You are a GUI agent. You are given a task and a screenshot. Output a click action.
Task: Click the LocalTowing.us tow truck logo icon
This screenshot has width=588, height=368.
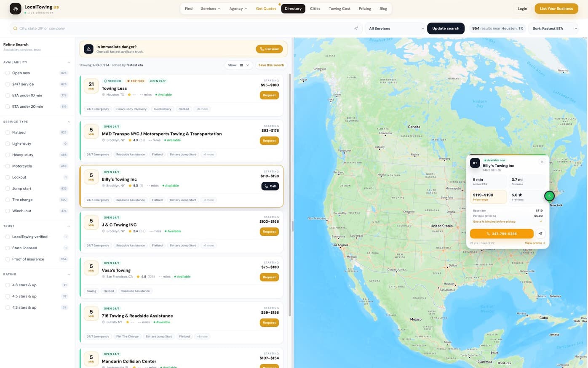(x=15, y=8)
